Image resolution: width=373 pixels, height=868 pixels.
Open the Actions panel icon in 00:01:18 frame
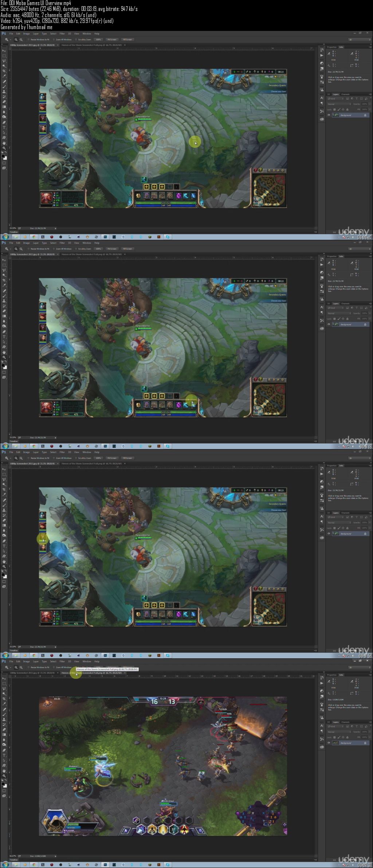[322, 265]
